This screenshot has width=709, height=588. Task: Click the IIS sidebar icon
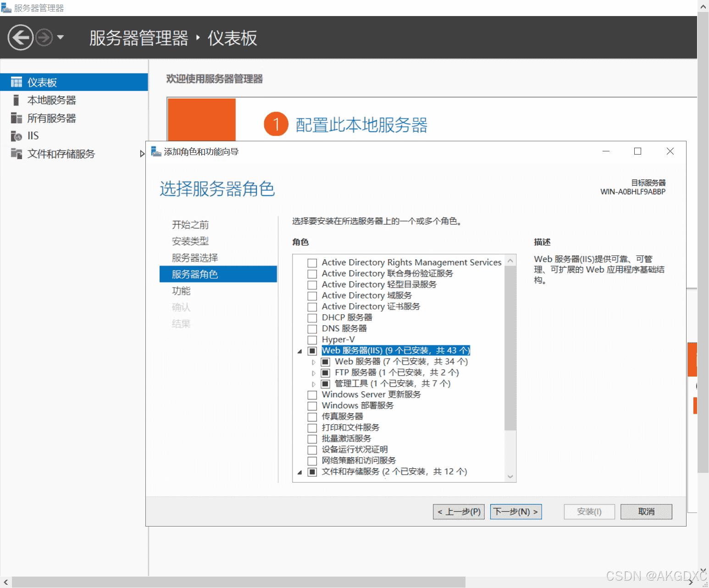pyautogui.click(x=17, y=136)
